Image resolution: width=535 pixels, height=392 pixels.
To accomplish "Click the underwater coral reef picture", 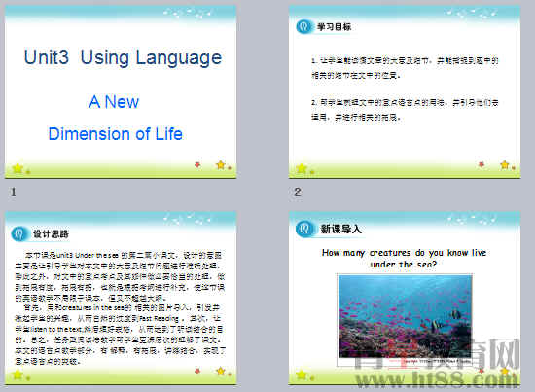I will [x=405, y=318].
